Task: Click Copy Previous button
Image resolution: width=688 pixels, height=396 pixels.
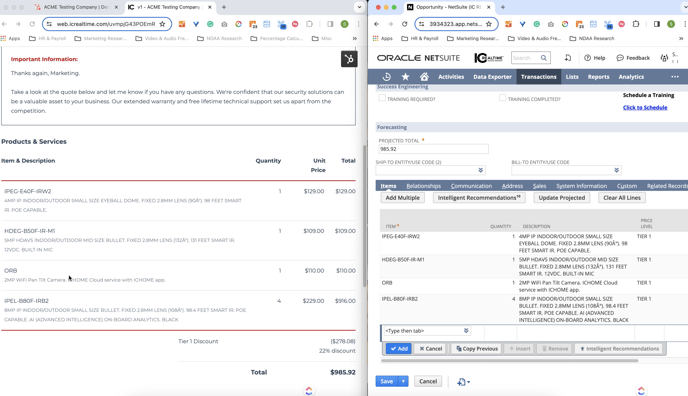Action: click(477, 349)
